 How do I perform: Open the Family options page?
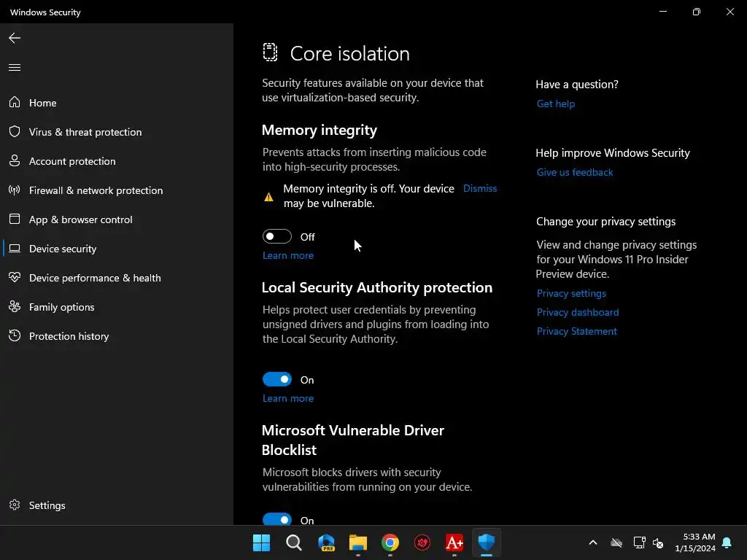click(x=61, y=307)
